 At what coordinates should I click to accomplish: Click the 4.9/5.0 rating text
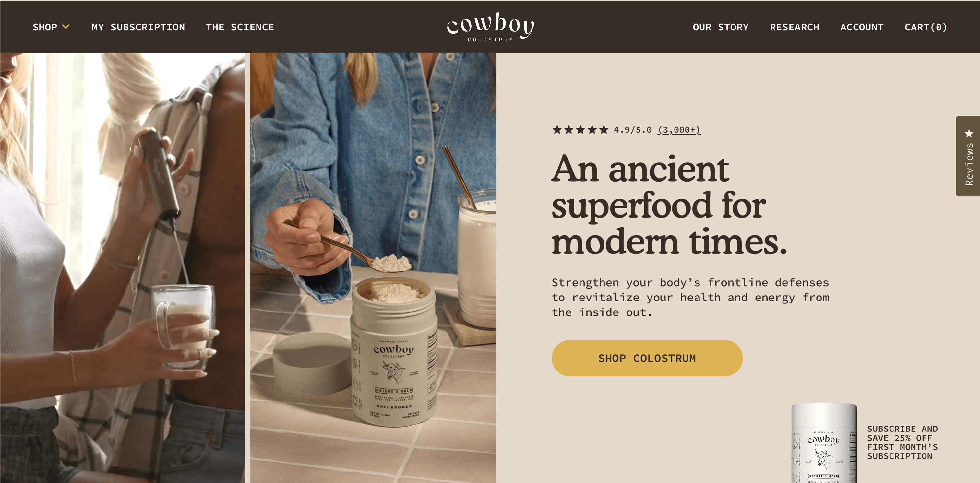(x=633, y=130)
